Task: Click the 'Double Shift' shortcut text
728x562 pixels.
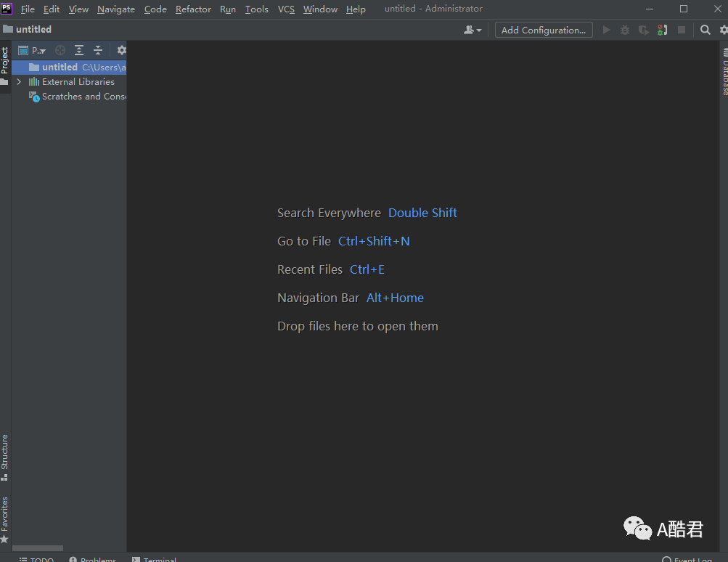Action: [x=422, y=213]
